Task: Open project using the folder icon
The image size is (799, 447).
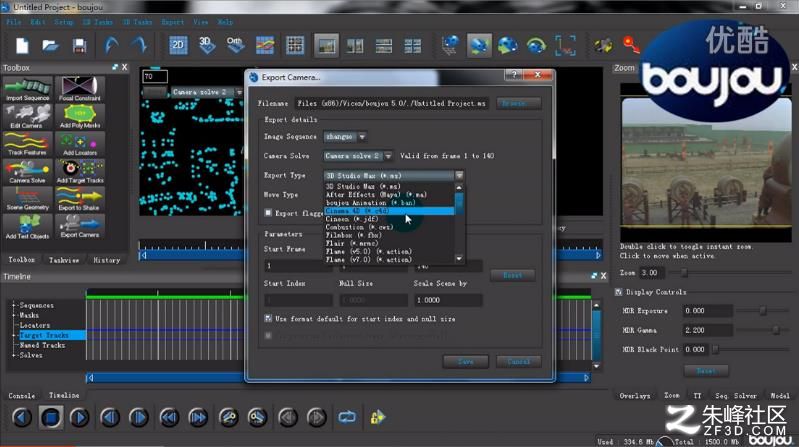Action: pos(50,46)
